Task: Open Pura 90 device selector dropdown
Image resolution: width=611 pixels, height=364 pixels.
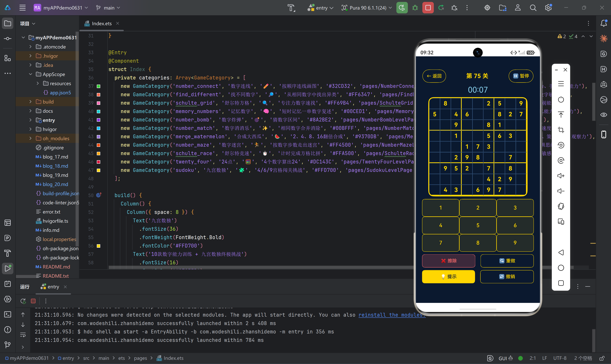Action: [x=367, y=8]
